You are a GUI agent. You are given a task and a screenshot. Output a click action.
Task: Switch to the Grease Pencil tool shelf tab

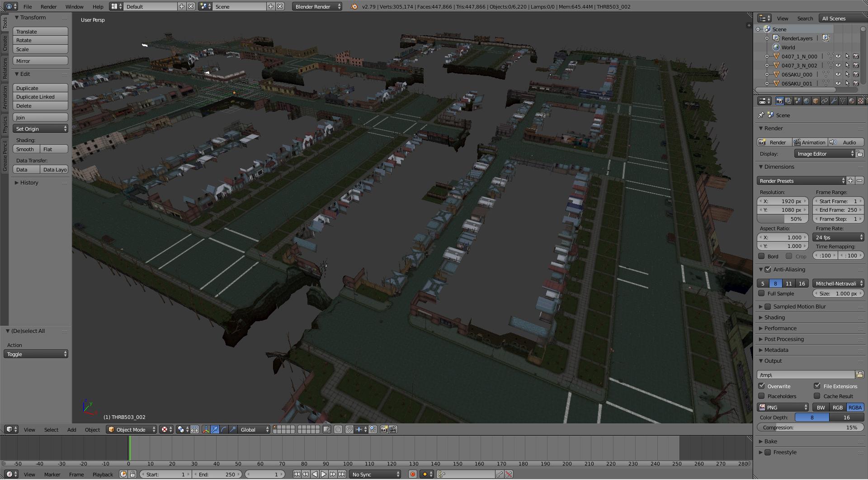5,156
